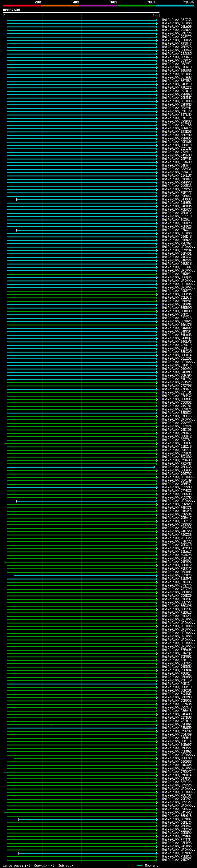Open the query label BP087639
Viewport: 197px width, 868px height.
coord(11,10)
